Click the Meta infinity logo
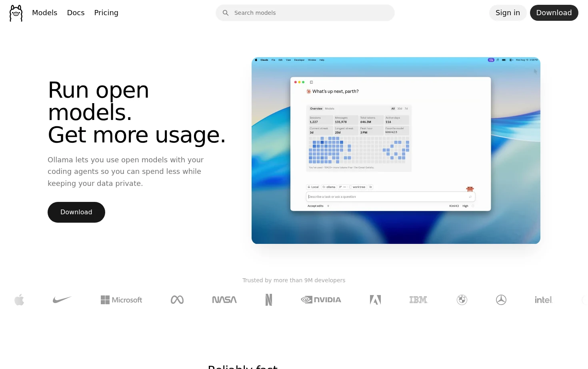The image size is (588, 369). click(177, 300)
